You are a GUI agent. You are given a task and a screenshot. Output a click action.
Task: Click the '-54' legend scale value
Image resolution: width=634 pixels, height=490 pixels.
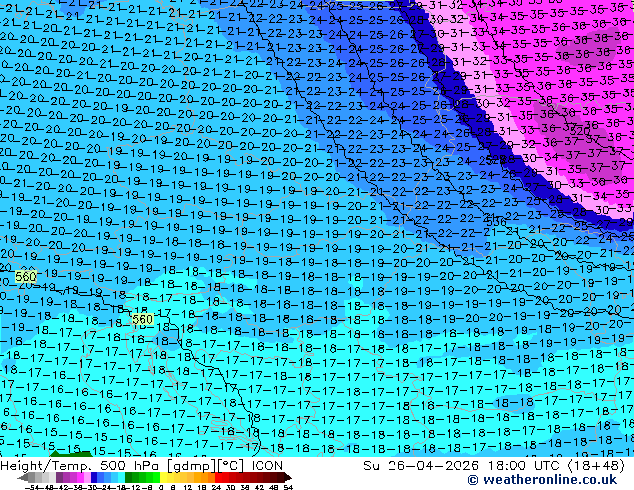(x=32, y=487)
